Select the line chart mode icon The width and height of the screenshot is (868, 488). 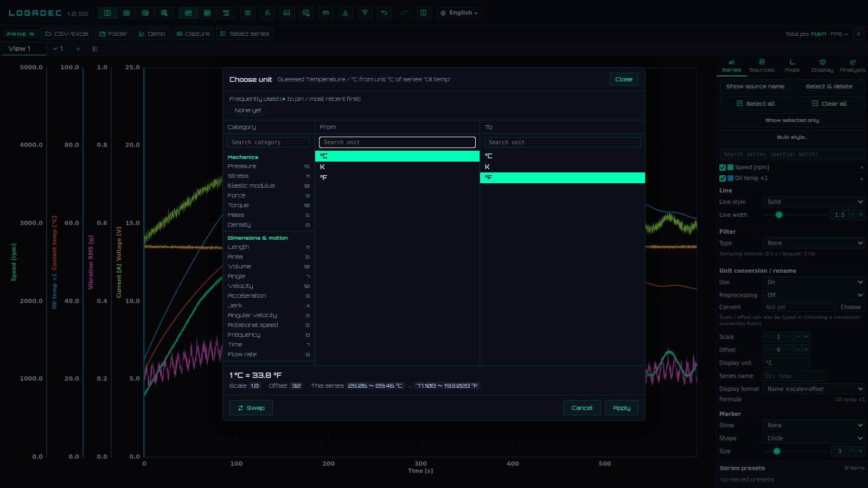[x=188, y=13]
